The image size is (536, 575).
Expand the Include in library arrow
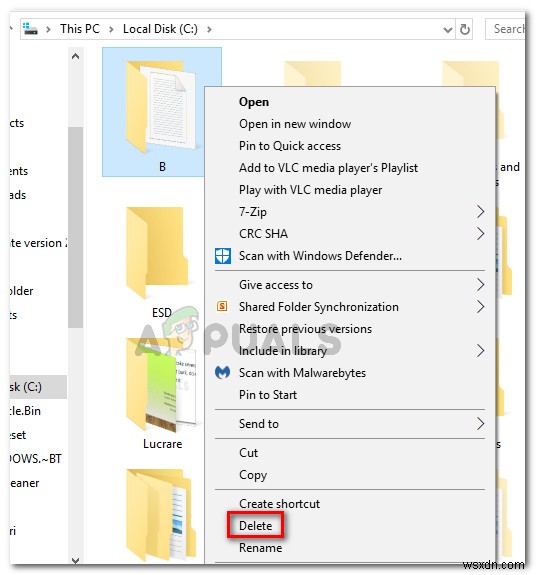click(x=481, y=351)
